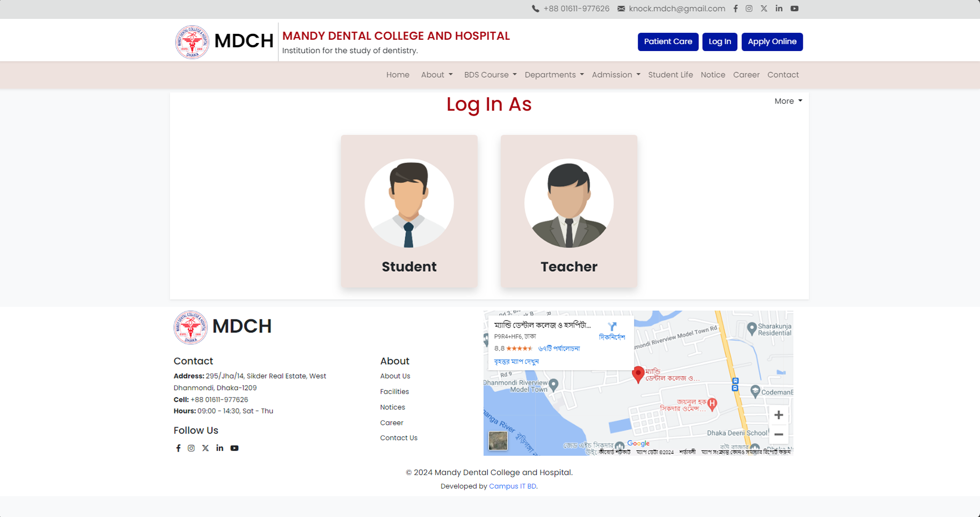Switch map to satellite view thumbnail

pos(498,441)
